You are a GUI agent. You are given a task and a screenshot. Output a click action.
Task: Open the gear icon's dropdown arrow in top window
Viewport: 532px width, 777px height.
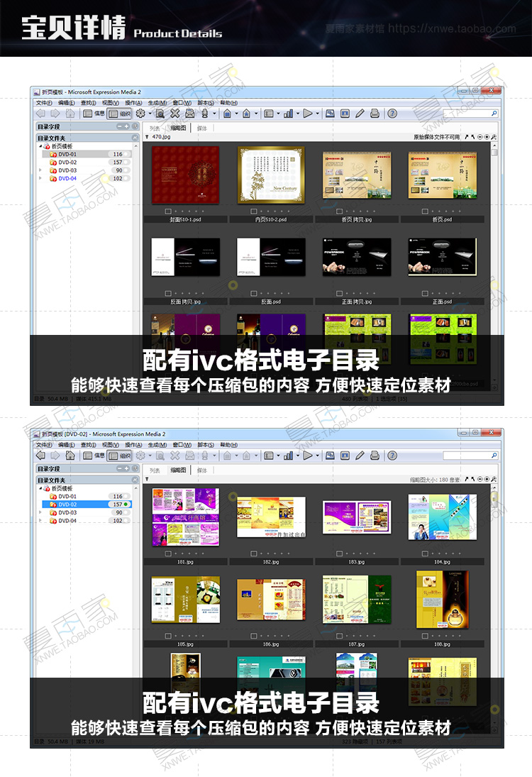pyautogui.click(x=150, y=114)
